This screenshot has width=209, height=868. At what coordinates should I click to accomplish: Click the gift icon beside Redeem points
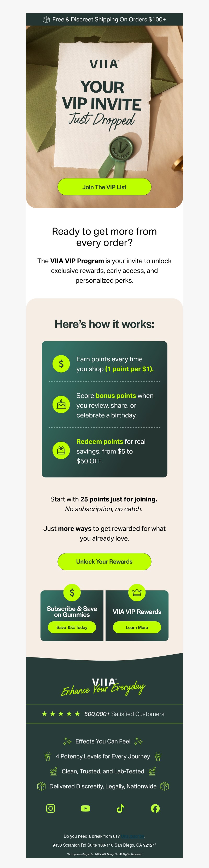point(61,450)
